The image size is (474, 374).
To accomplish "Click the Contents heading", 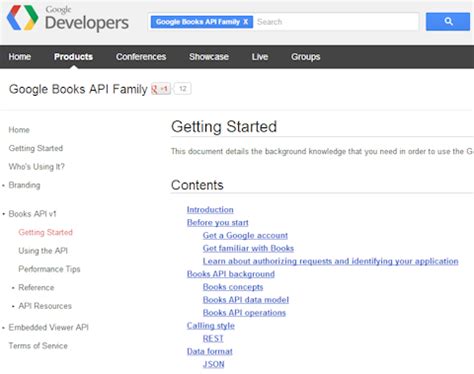I will coord(197,185).
